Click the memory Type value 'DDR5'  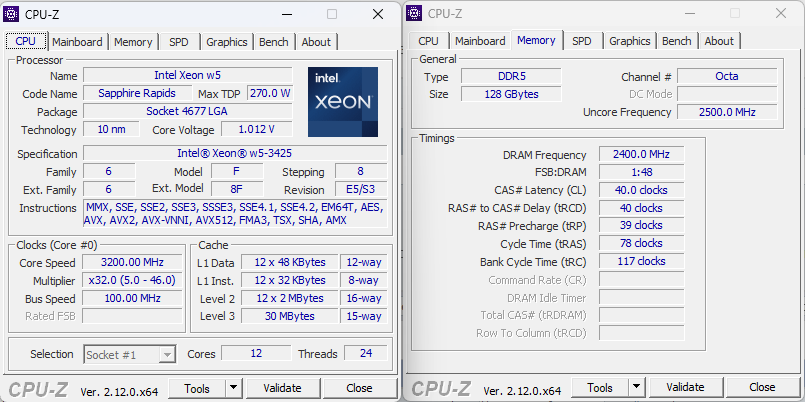pyautogui.click(x=511, y=76)
